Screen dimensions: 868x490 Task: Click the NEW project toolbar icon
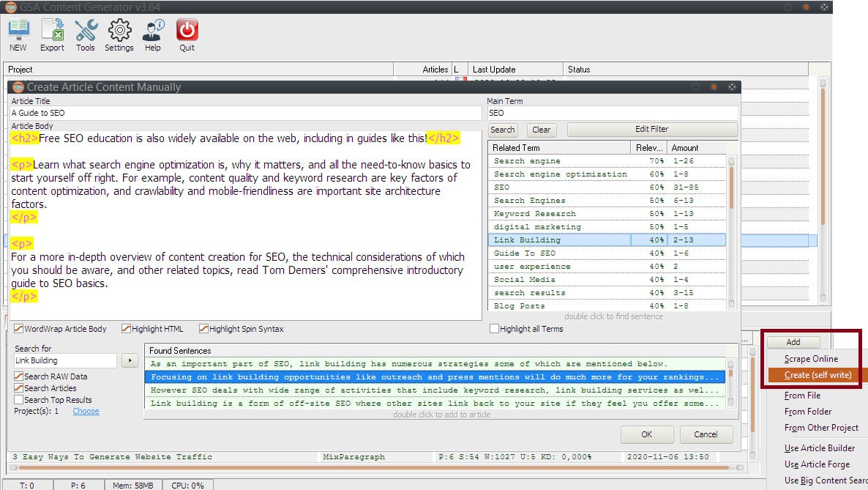(18, 34)
